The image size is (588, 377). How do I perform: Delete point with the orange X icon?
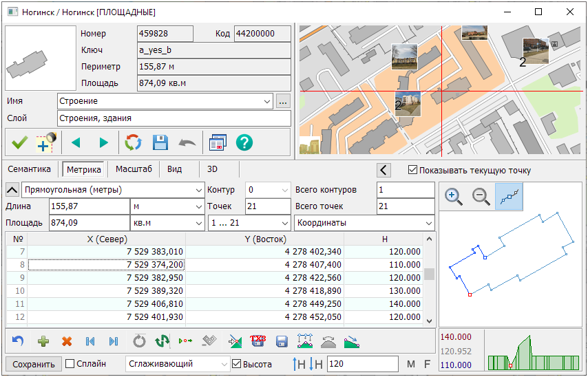pyautogui.click(x=67, y=341)
